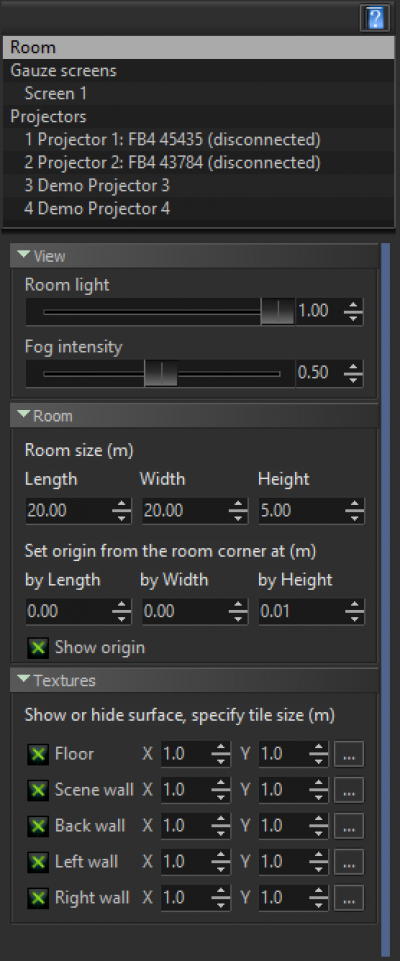Viewport: 400px width, 961px height.
Task: Hide the Floor surface checkbox
Action: (x=37, y=754)
